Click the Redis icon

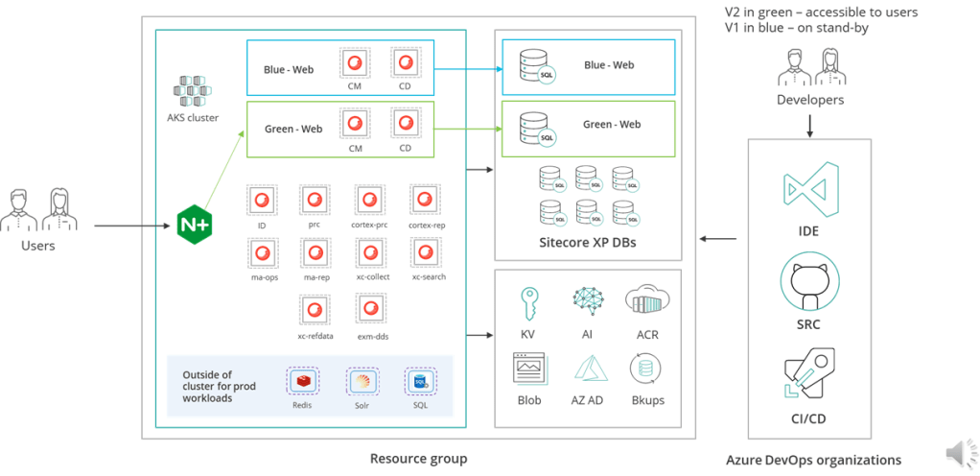tap(303, 380)
